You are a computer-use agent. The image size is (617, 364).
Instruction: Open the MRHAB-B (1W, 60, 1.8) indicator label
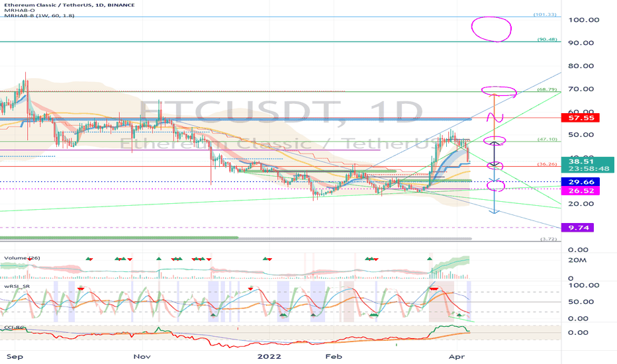coord(39,15)
